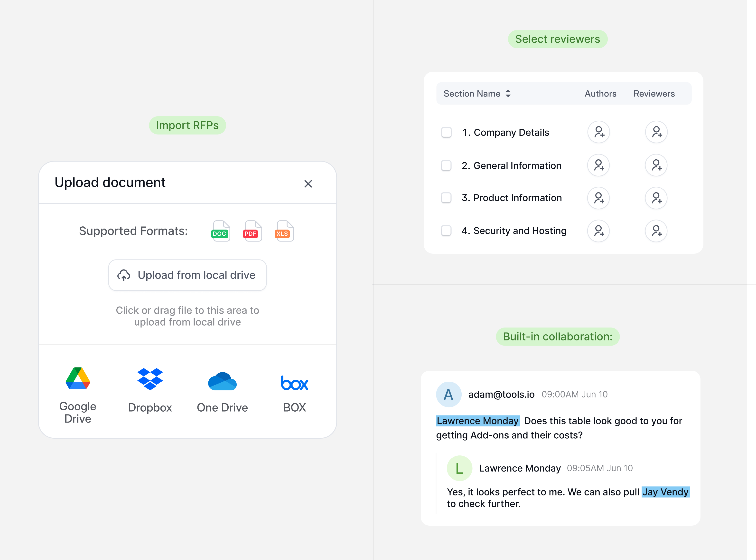This screenshot has height=560, width=756.
Task: Select Security and Hosting checkbox
Action: tap(446, 231)
